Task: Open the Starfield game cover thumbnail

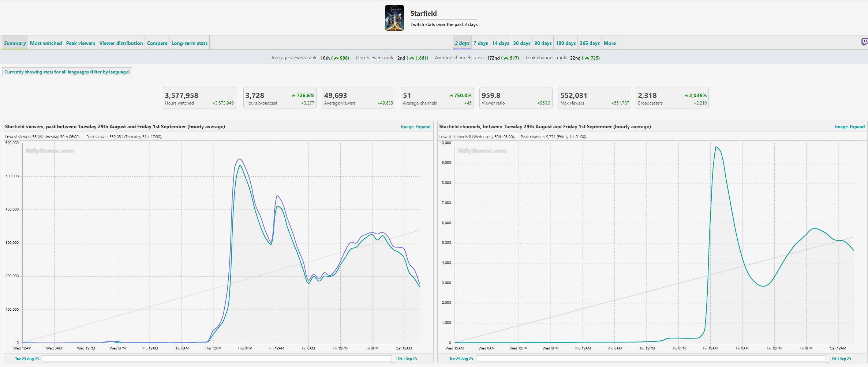Action: 394,18
